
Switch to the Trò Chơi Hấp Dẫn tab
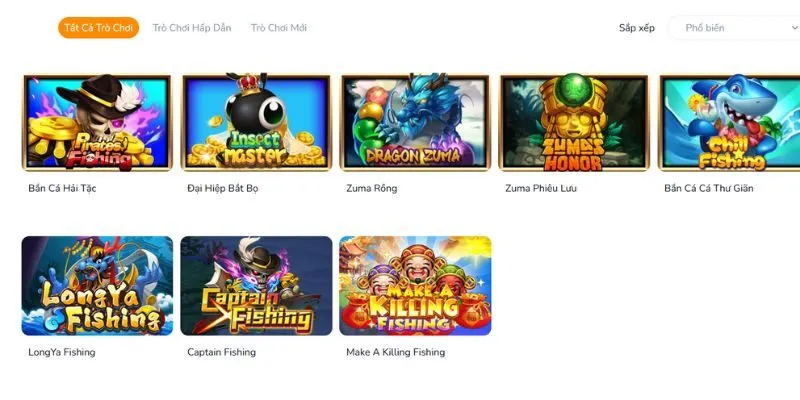pos(192,28)
